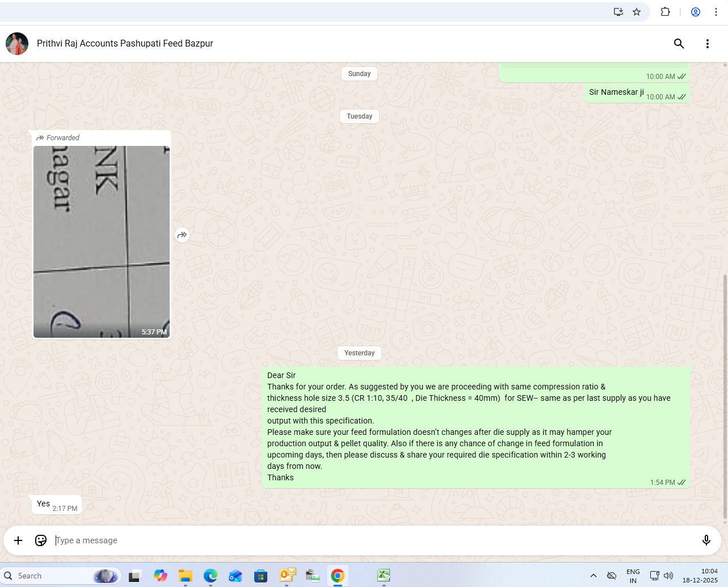Open contact info via chat title
This screenshot has width=728, height=587.
125,44
